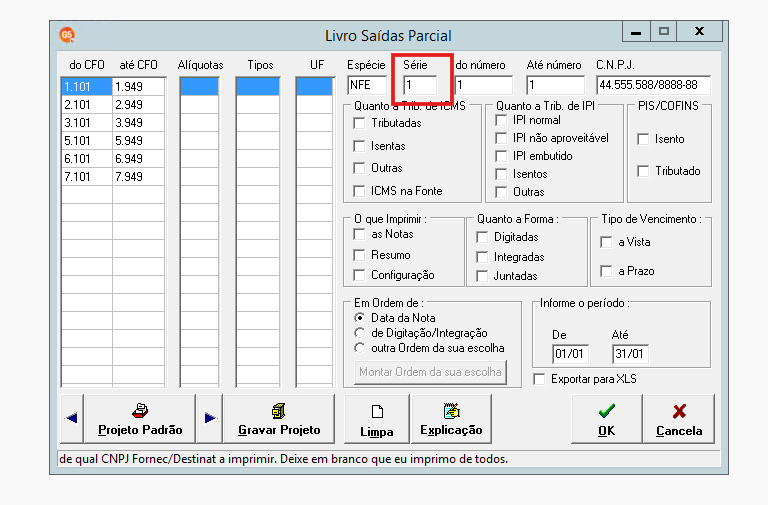This screenshot has width=768, height=505.
Task: Click the right blue arrow button
Action: pyautogui.click(x=210, y=419)
